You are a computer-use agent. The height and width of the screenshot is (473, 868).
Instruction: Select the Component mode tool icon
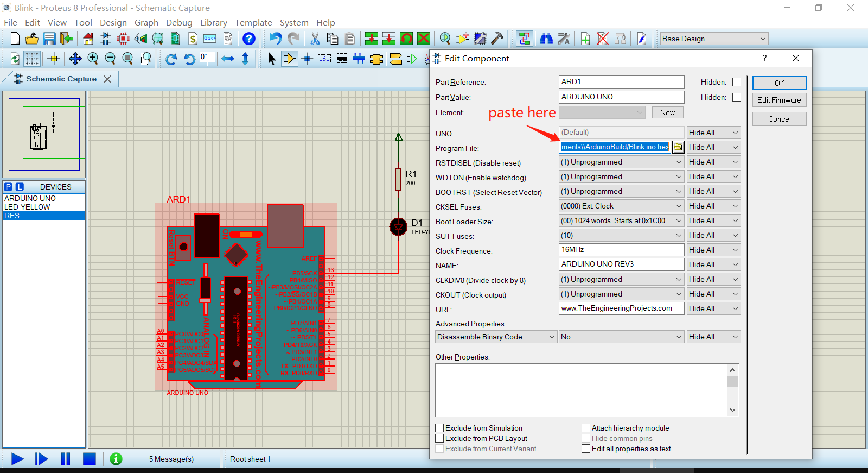pyautogui.click(x=290, y=59)
